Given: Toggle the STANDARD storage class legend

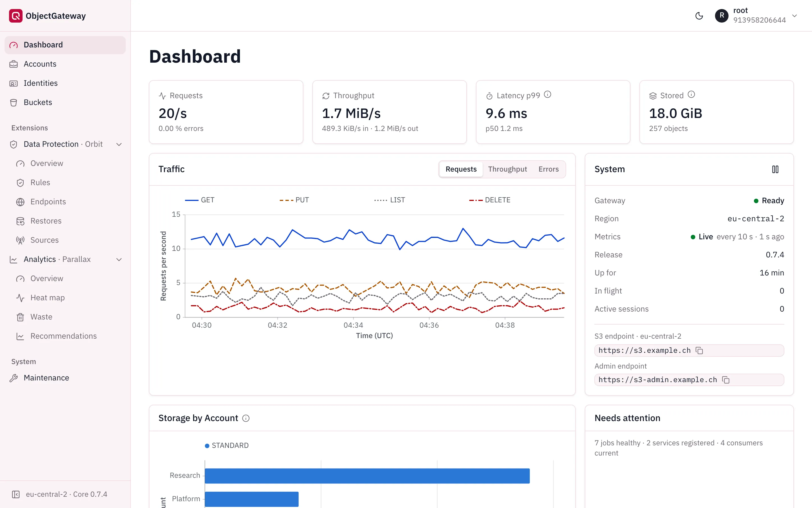Looking at the screenshot, I should click(227, 446).
